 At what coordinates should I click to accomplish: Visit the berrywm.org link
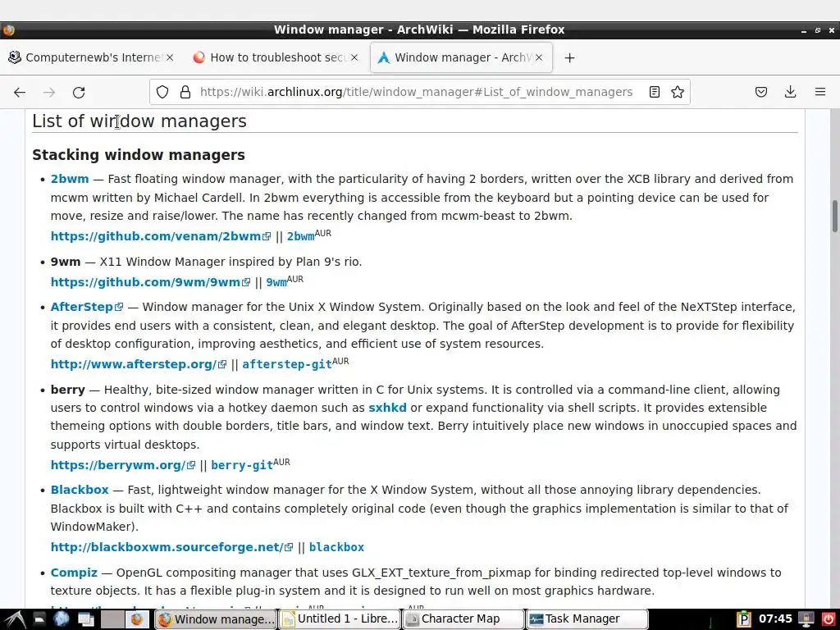(x=123, y=465)
